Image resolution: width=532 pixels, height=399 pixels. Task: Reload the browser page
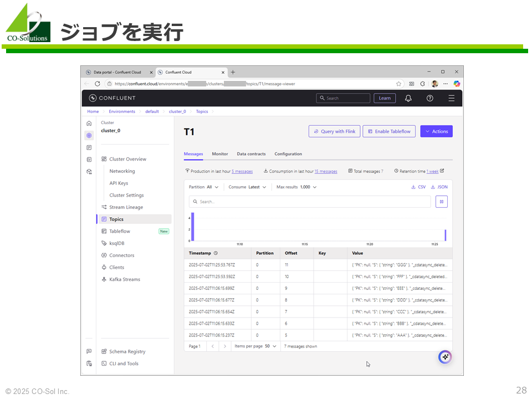point(98,84)
